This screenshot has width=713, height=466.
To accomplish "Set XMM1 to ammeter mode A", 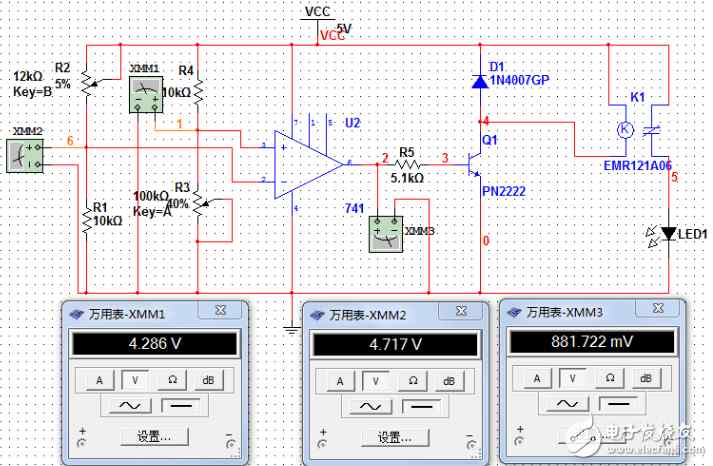I will tap(99, 380).
